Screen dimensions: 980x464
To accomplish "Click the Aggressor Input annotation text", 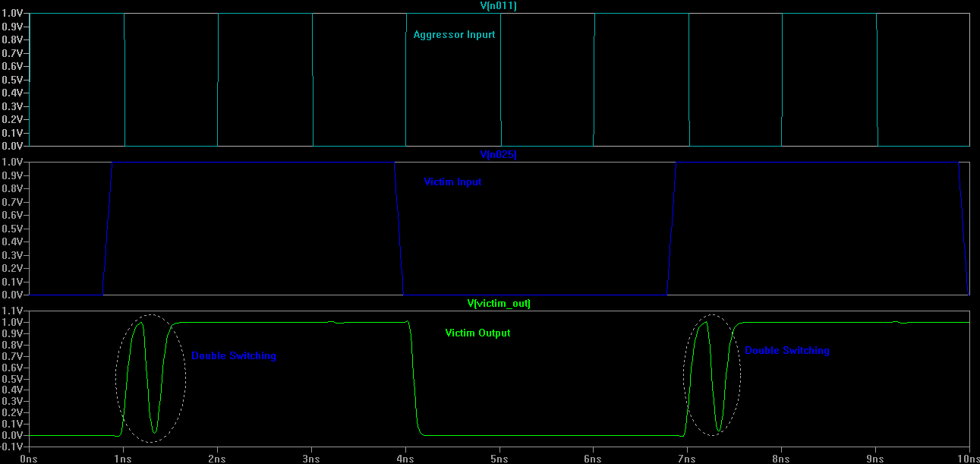I will [x=452, y=34].
